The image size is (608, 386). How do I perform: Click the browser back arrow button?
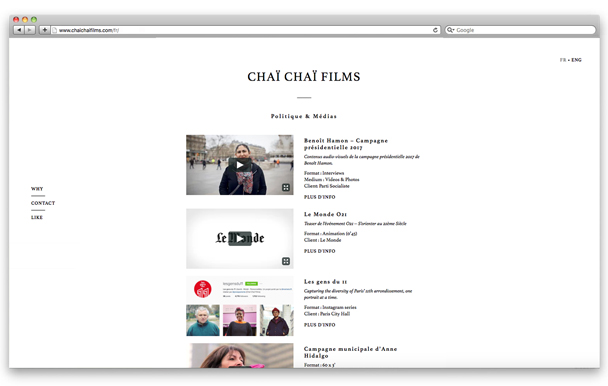[19, 30]
